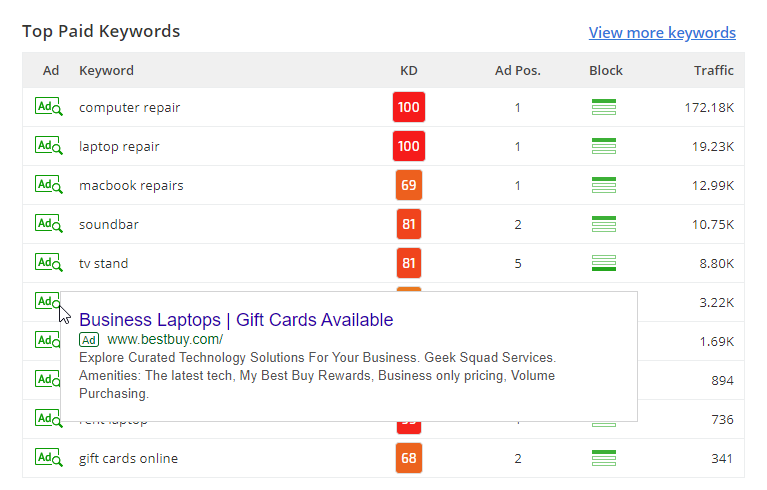Select the Block icon in the tv stand row
This screenshot has height=490, width=767.
coord(604,263)
